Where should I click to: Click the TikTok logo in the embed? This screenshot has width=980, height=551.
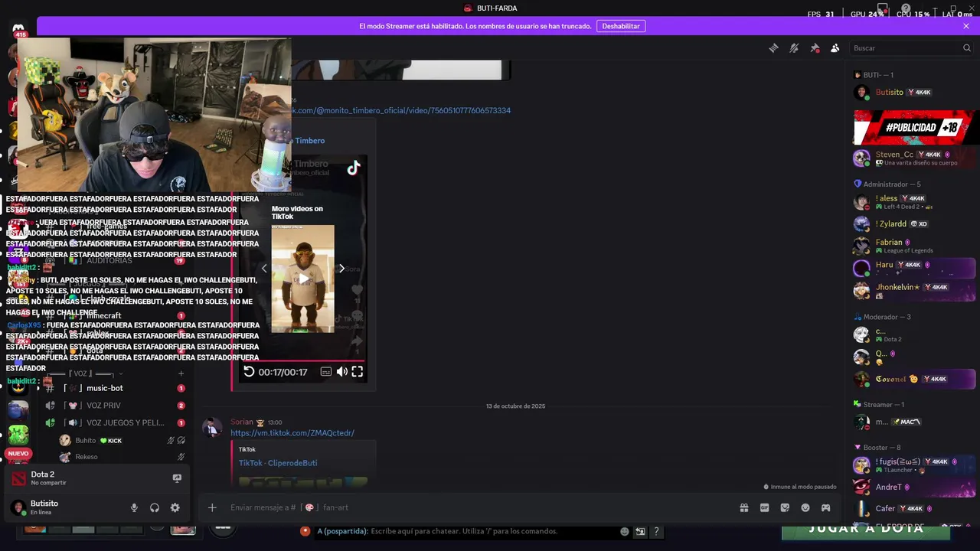(354, 168)
